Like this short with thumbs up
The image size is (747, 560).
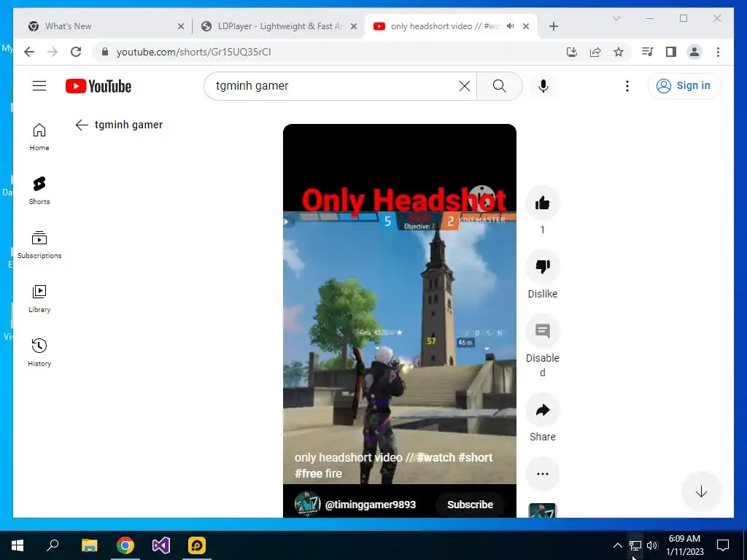click(x=542, y=203)
